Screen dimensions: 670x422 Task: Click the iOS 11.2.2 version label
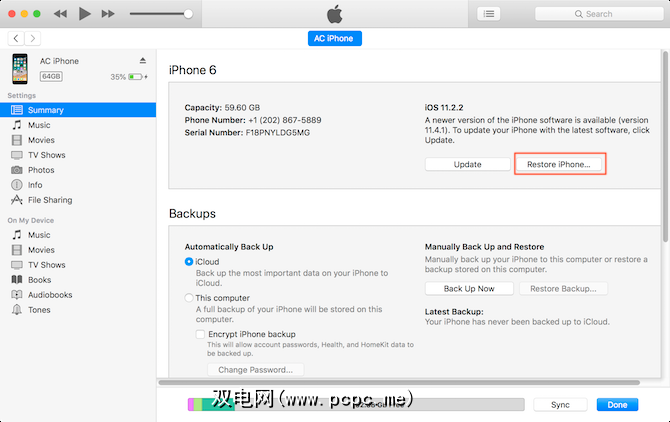[444, 108]
